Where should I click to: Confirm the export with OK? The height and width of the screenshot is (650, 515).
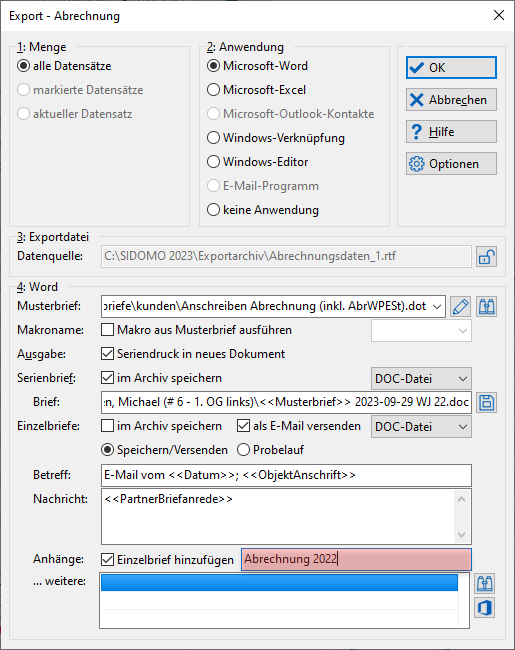[x=451, y=68]
